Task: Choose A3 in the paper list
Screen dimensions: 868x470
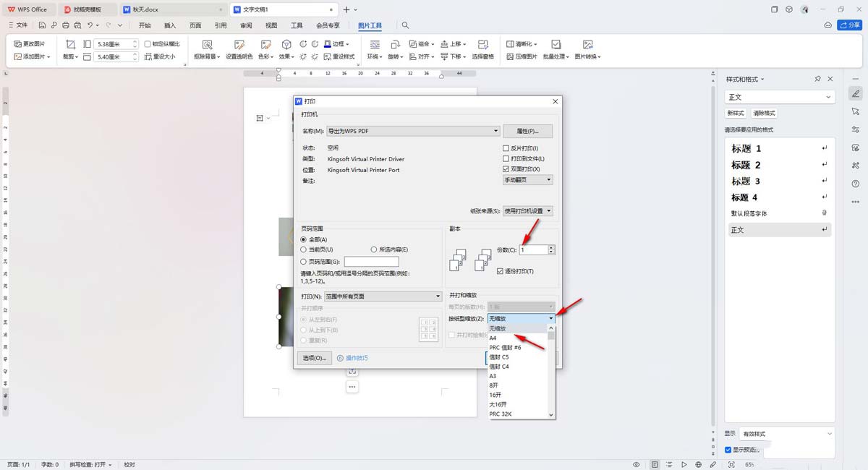Action: pyautogui.click(x=517, y=376)
